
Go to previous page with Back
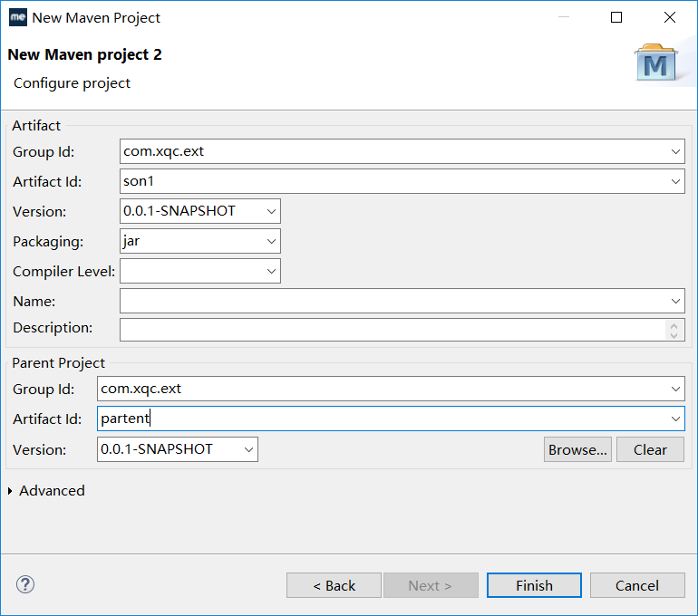click(334, 585)
